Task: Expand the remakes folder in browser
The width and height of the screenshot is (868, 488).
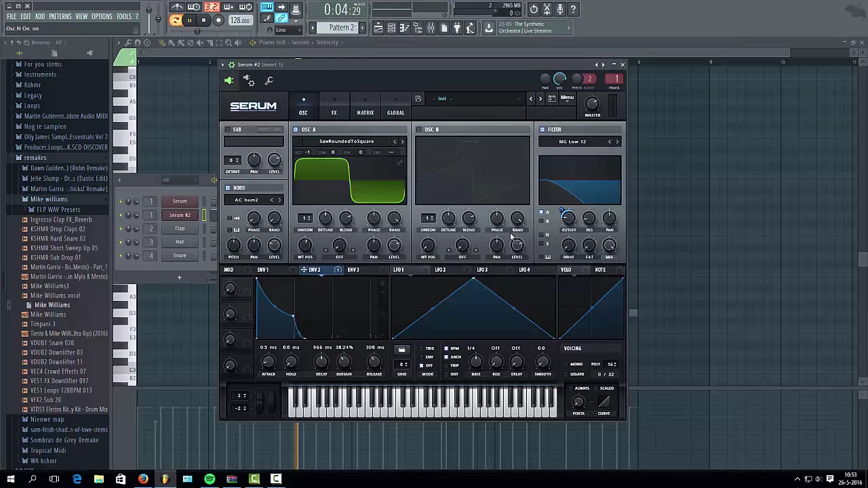Action: (x=35, y=158)
